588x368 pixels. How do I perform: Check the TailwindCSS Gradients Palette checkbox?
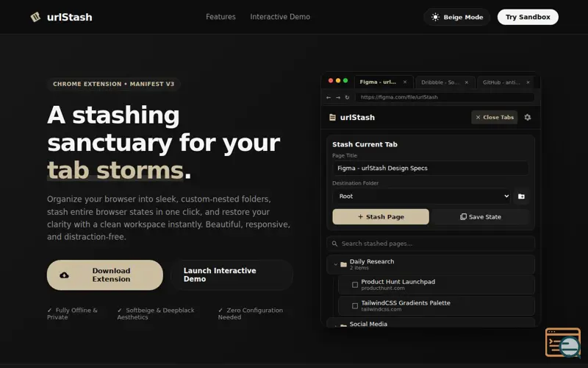click(355, 306)
